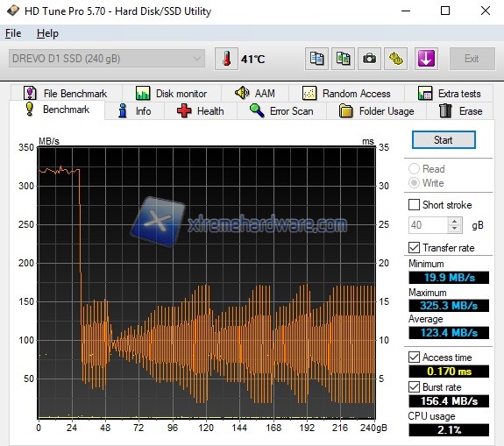Screen dimensions: 504x446
Task: Click the Exit button
Action: [472, 59]
